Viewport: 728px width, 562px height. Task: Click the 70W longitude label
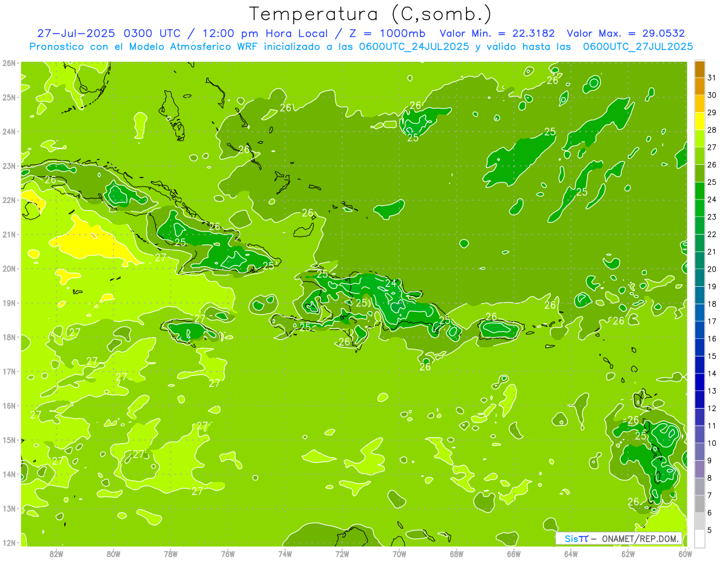(x=399, y=554)
